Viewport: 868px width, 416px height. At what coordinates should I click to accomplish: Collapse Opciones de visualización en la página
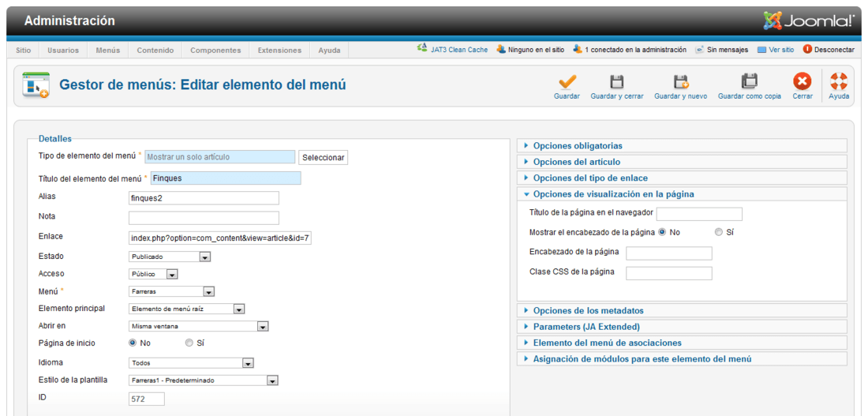682,194
